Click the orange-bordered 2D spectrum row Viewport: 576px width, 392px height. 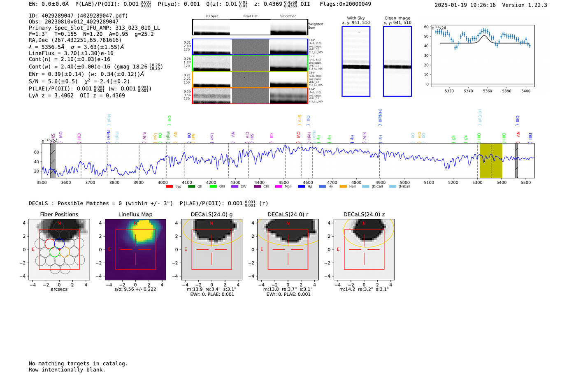250,79
